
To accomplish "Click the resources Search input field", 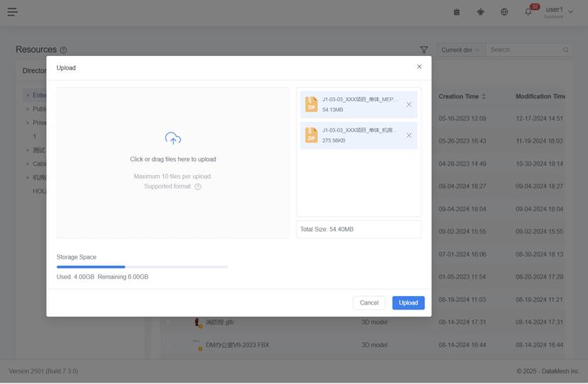I will (524, 50).
